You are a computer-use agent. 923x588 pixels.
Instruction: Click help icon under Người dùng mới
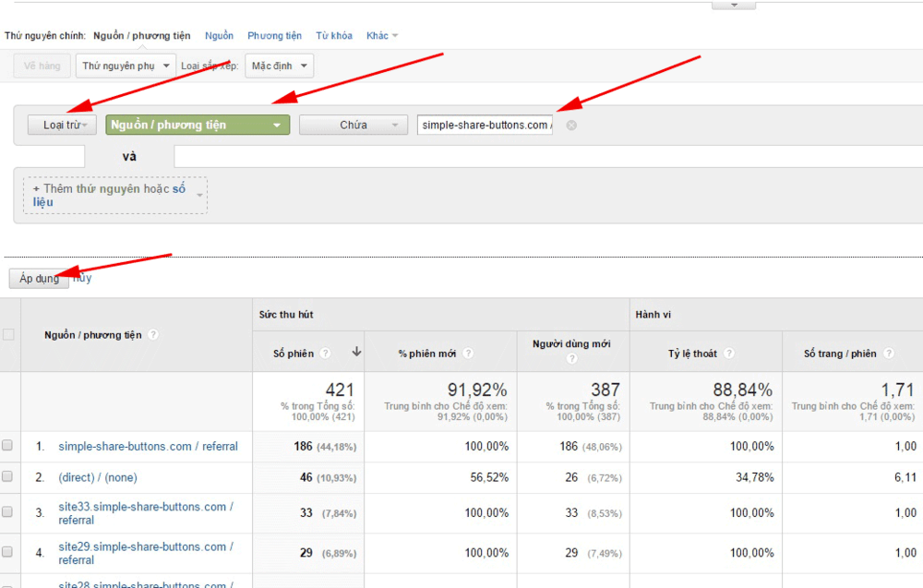coord(571,358)
